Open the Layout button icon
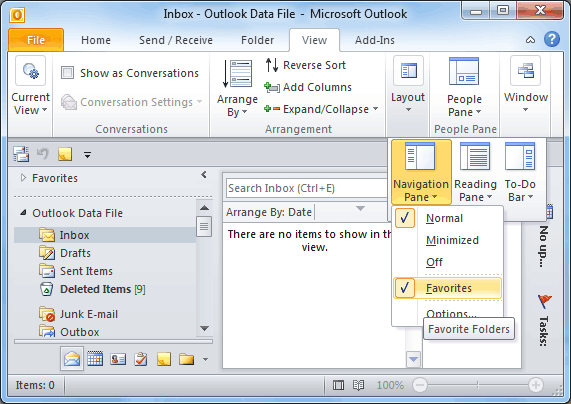This screenshot has height=404, width=571. coord(408,71)
